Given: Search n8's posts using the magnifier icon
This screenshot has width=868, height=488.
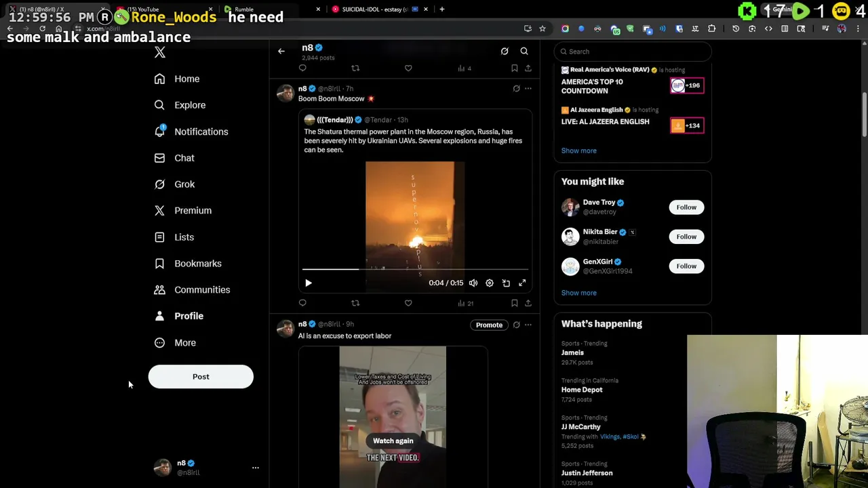Looking at the screenshot, I should click(524, 52).
